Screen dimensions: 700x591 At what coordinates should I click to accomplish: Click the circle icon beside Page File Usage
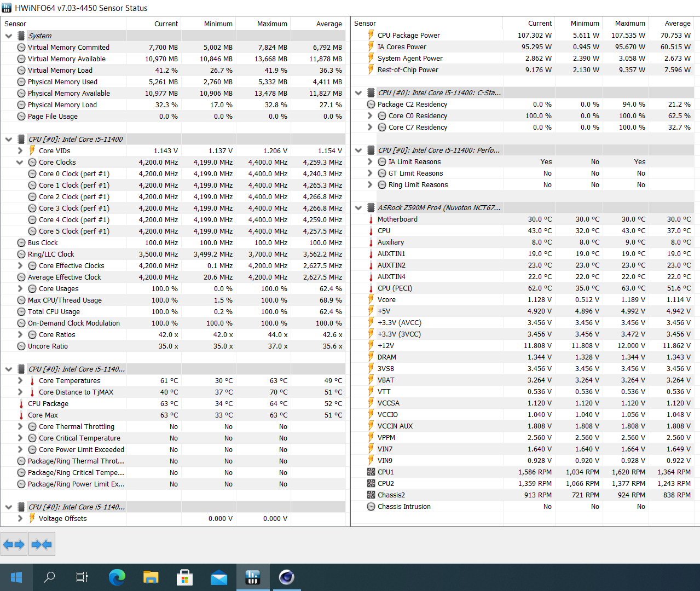pyautogui.click(x=21, y=116)
